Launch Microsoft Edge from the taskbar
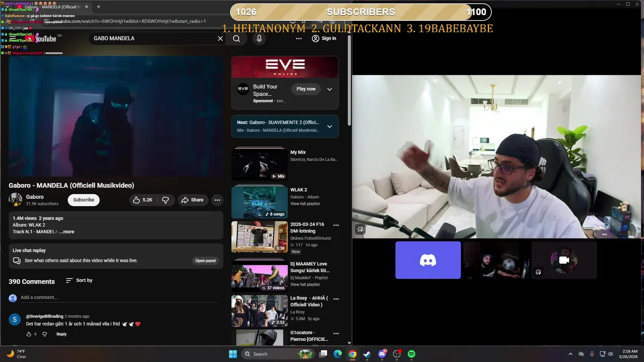The image size is (644, 362). click(338, 354)
